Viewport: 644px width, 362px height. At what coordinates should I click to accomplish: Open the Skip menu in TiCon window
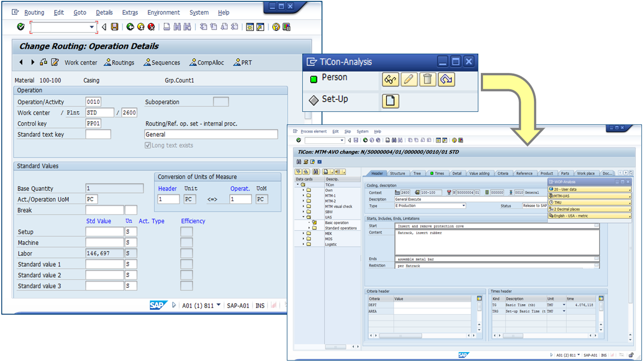(347, 132)
